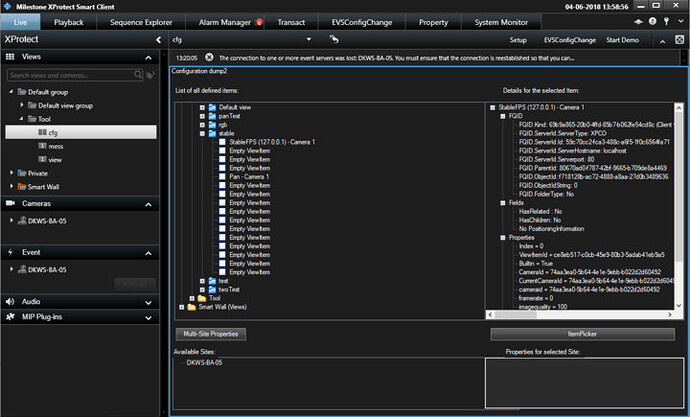Open the Help question mark icon
Image resolution: width=690 pixels, height=417 pixels.
pos(653,21)
